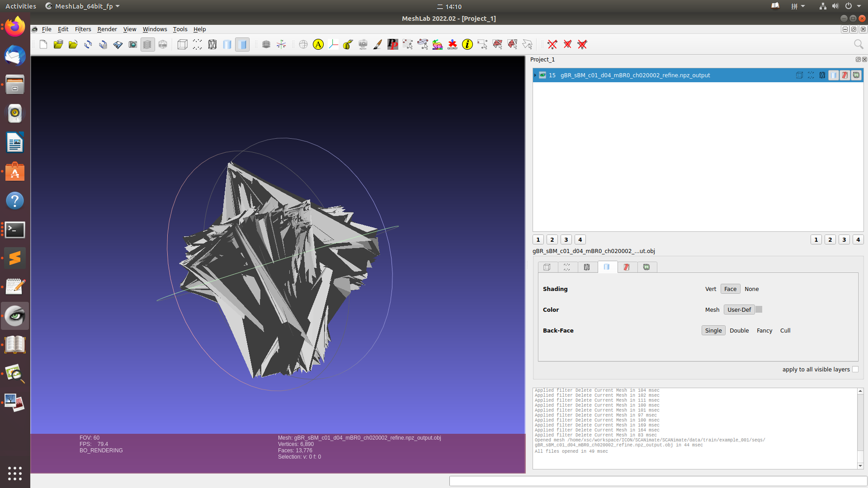Switch Shading to Vert
The image size is (868, 488).
click(710, 289)
